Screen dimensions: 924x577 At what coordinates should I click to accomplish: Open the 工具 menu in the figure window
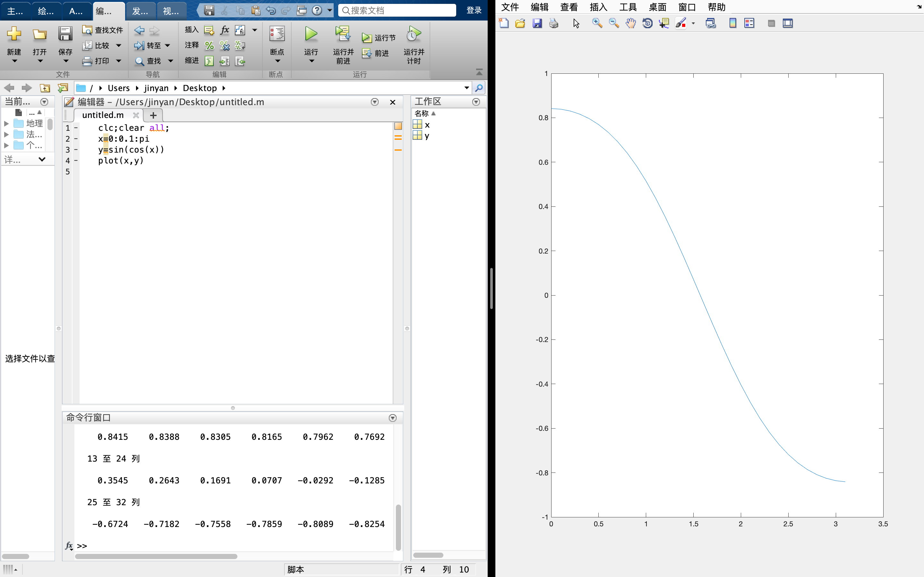click(628, 7)
